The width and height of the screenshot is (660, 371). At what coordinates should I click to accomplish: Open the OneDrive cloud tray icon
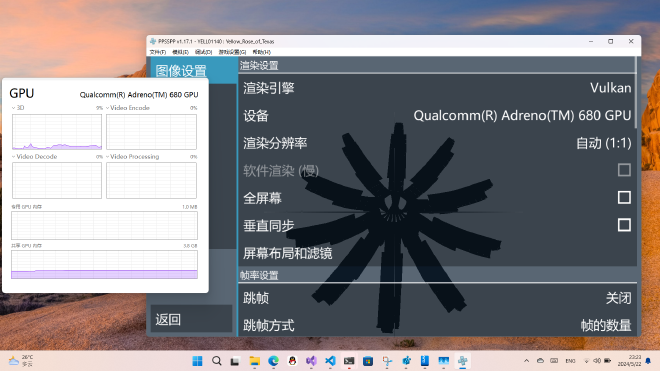tap(540, 361)
